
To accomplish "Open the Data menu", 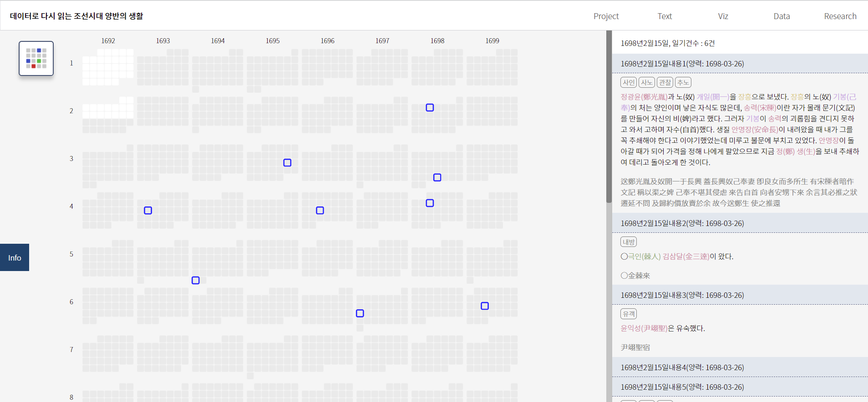I will click(x=782, y=16).
